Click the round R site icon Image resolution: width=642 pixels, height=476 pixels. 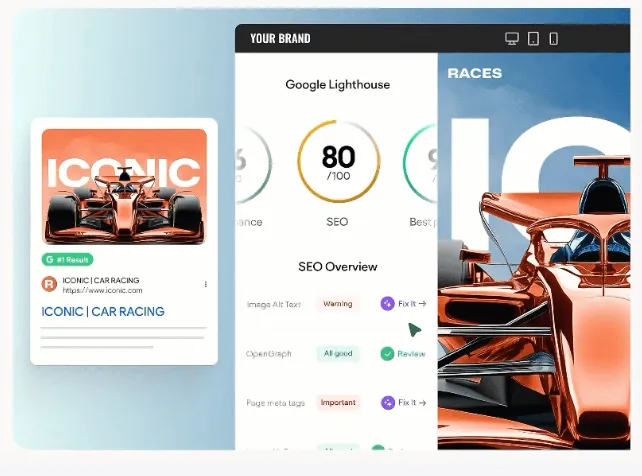[x=49, y=284]
